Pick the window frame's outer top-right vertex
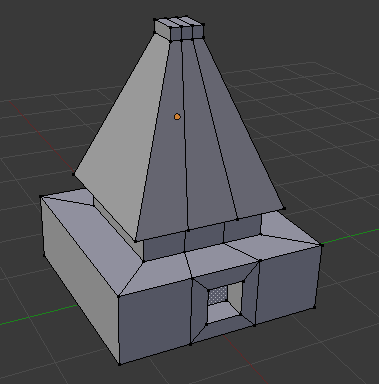This screenshot has width=379, height=384. (x=260, y=261)
